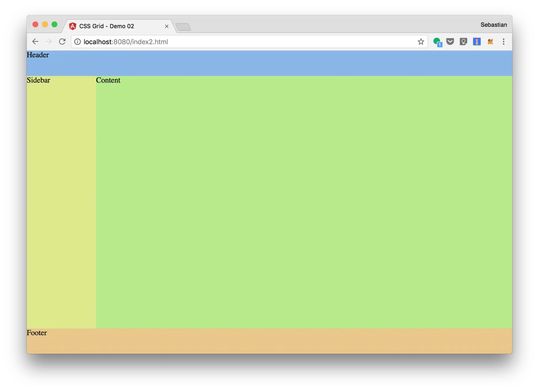Open the blue lighthouse extension icon

[477, 42]
